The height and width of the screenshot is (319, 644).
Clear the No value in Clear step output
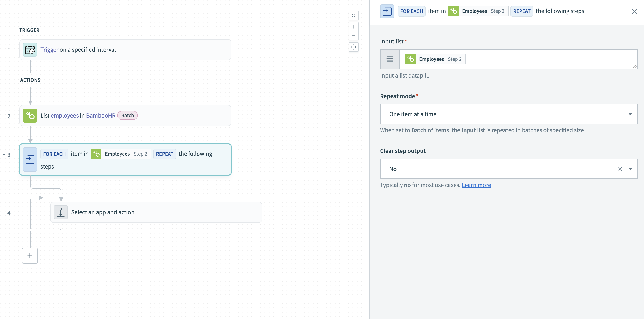click(x=620, y=169)
